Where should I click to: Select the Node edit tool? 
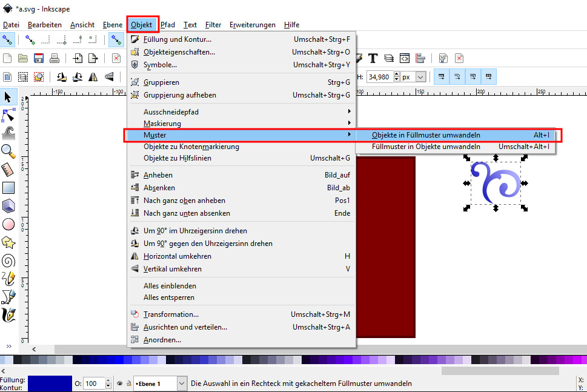click(x=8, y=116)
